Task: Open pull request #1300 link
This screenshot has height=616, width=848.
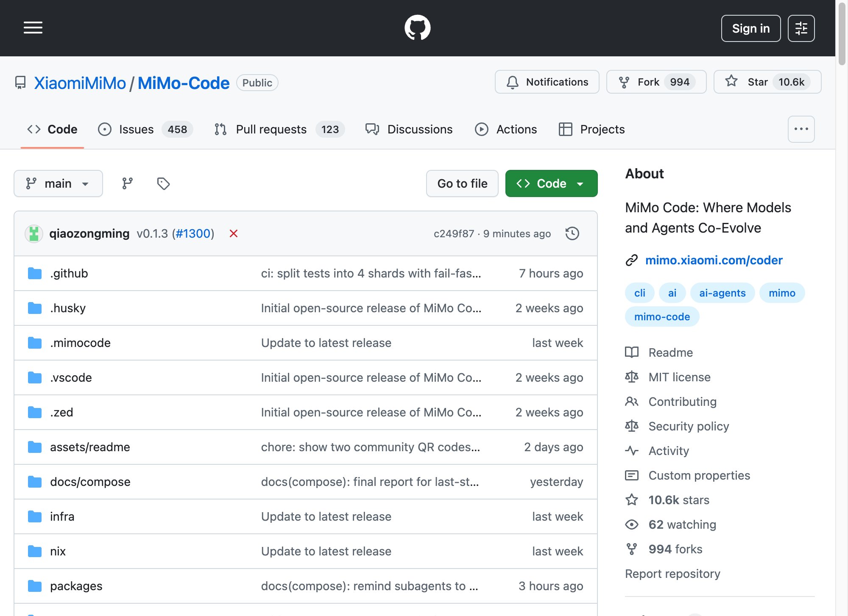Action: [x=193, y=233]
